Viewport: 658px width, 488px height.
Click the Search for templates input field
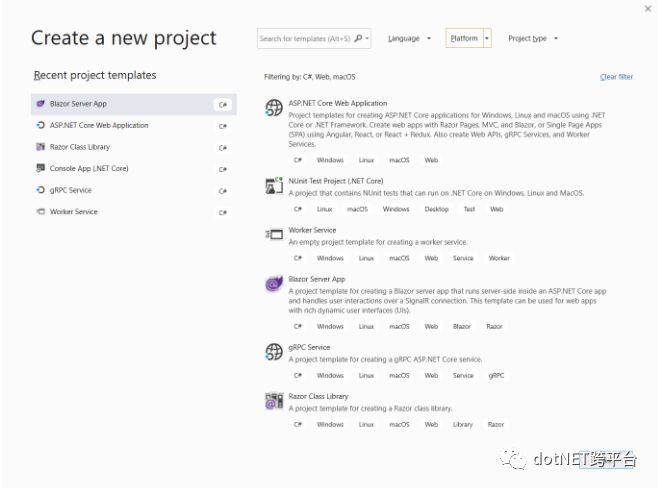[306, 39]
